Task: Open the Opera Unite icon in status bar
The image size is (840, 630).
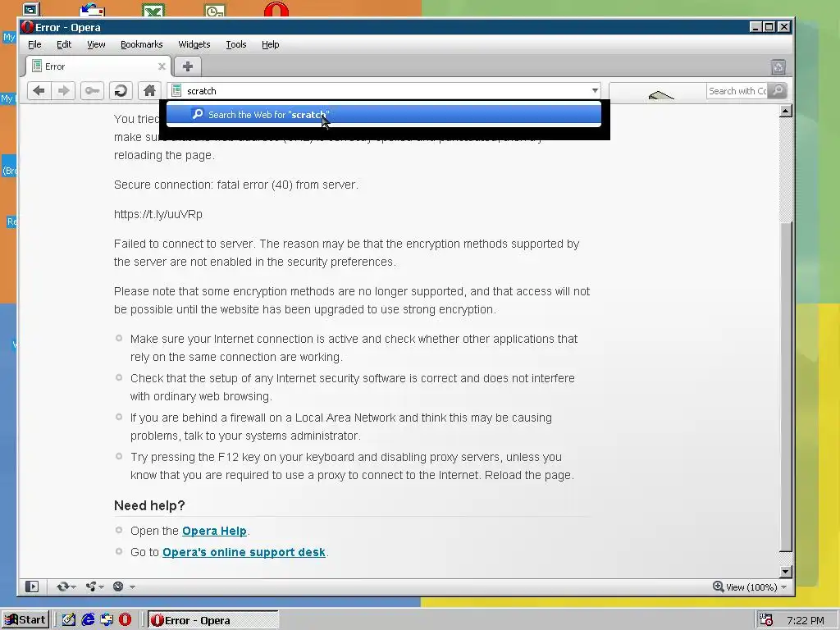Action: click(x=91, y=587)
